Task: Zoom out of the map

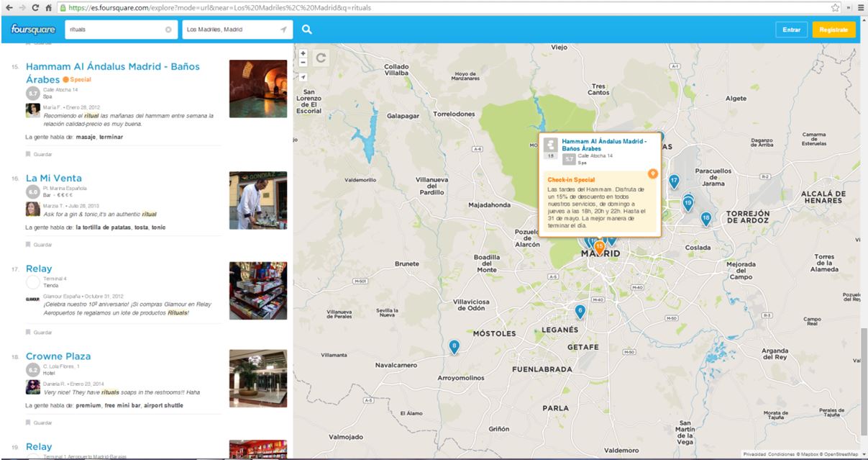Action: pyautogui.click(x=303, y=63)
